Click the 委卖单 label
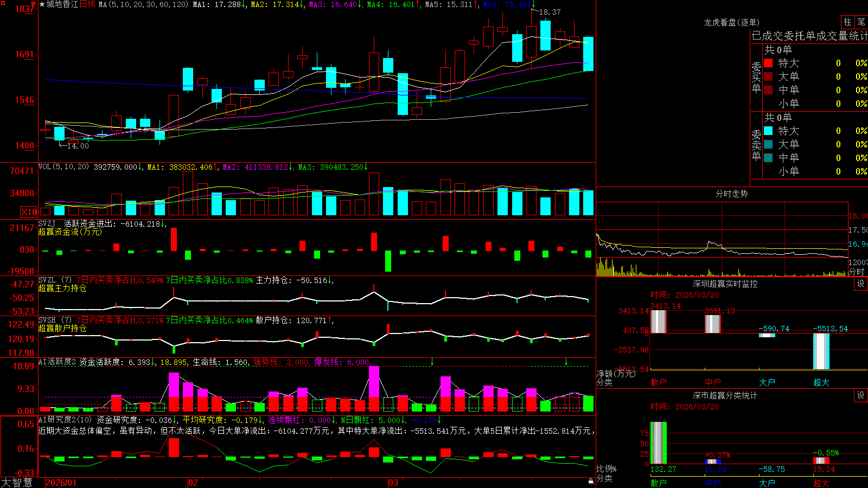This screenshot has height=488, width=868. [x=756, y=145]
